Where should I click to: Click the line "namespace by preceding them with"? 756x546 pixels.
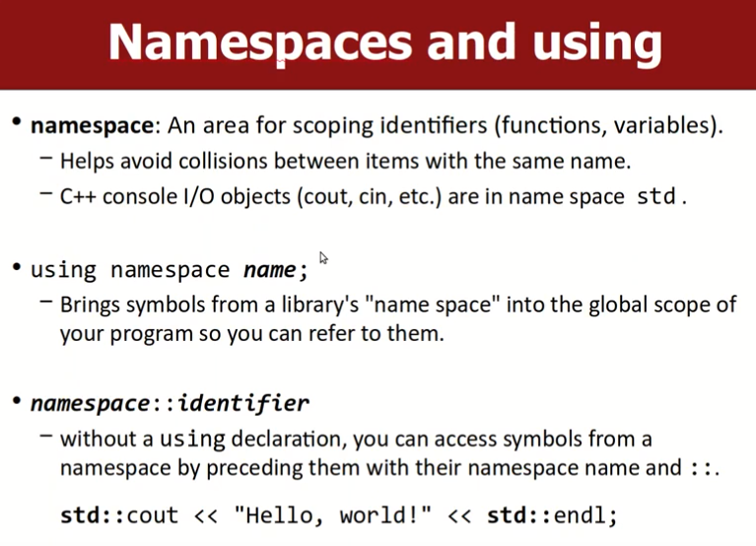389,468
